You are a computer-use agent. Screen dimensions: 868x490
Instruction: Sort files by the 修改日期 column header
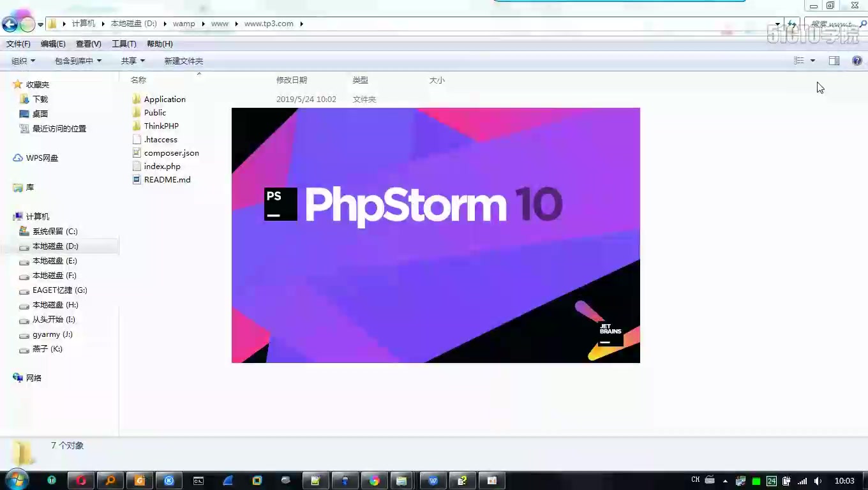[292, 80]
